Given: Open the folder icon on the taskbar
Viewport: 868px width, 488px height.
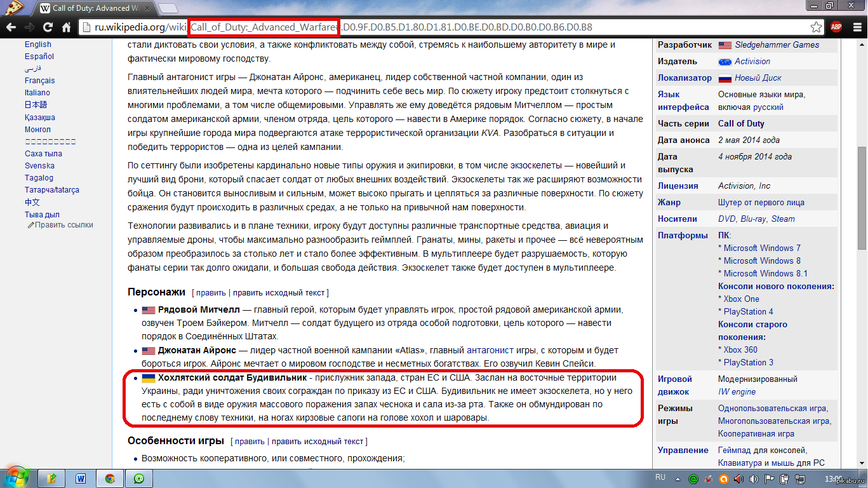Looking at the screenshot, I should click(x=53, y=478).
